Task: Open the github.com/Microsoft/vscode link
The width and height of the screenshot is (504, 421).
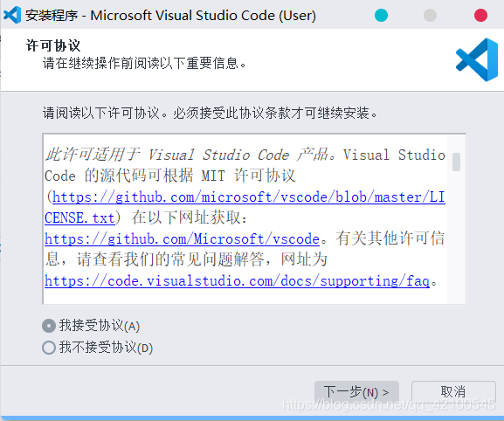Action: pyautogui.click(x=182, y=239)
